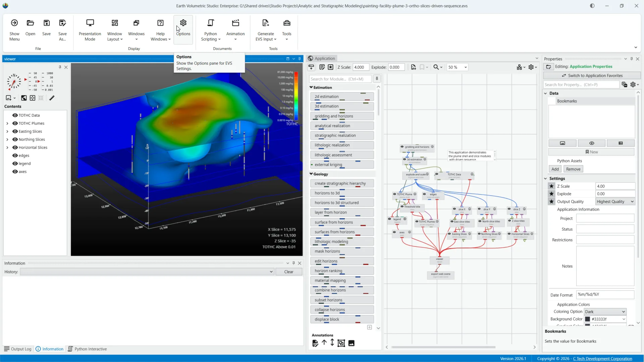Click the group box annotation icon
This screenshot has width=644, height=362.
[x=341, y=343]
